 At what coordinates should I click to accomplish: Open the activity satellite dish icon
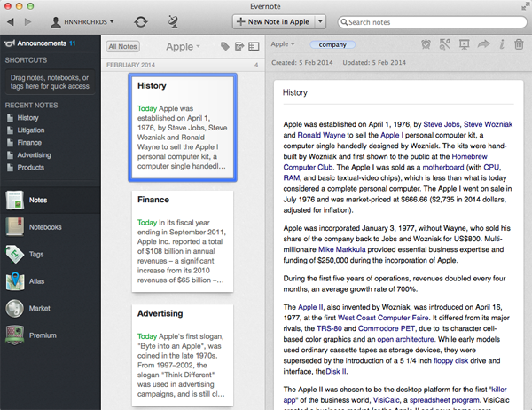pos(173,21)
